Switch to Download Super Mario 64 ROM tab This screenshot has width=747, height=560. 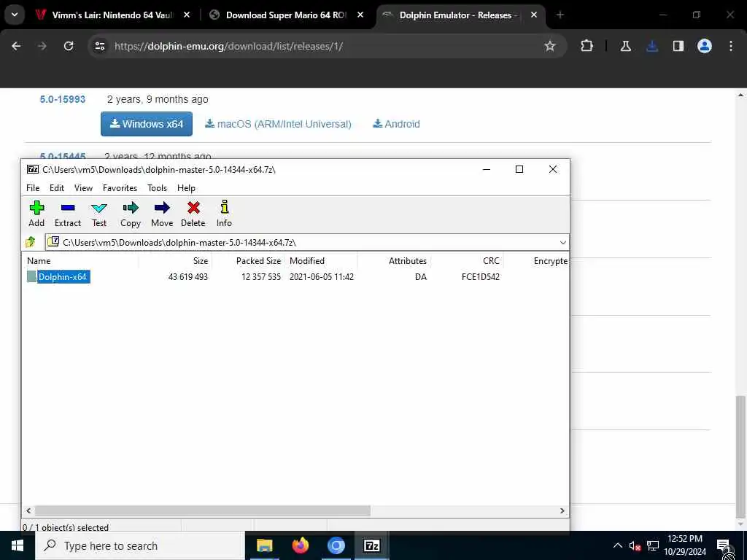tap(286, 15)
